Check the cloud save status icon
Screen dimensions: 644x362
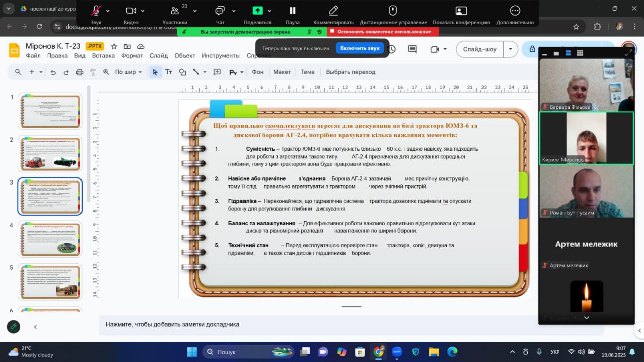pyautogui.click(x=141, y=46)
